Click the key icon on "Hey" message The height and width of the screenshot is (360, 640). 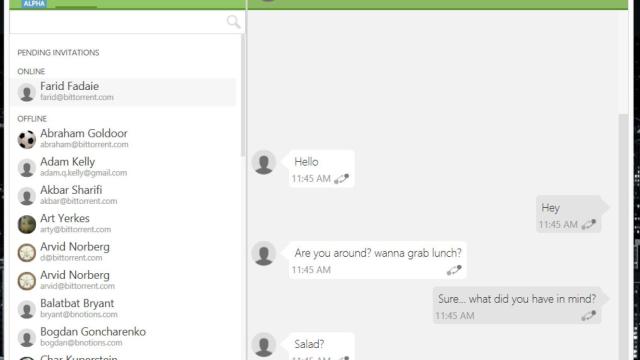tap(588, 224)
